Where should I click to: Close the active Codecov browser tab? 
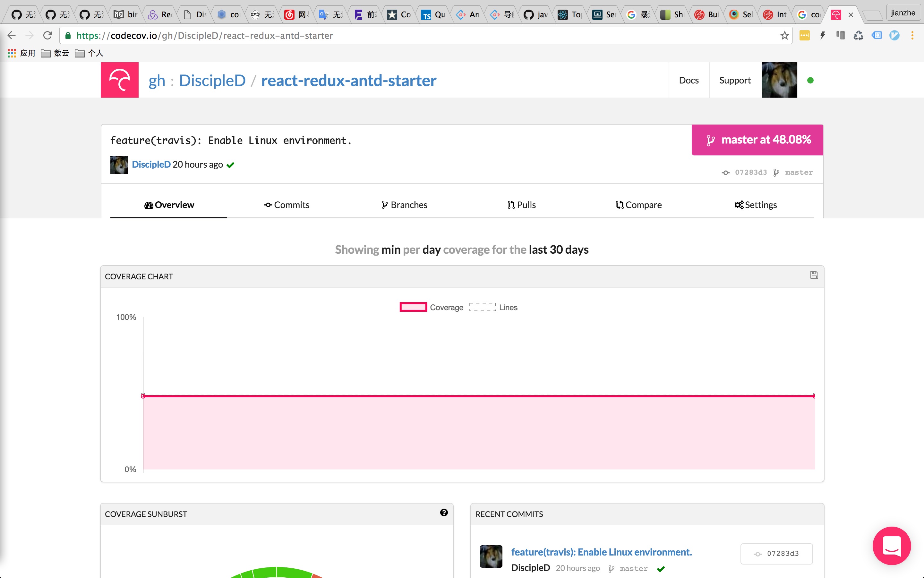click(x=851, y=15)
